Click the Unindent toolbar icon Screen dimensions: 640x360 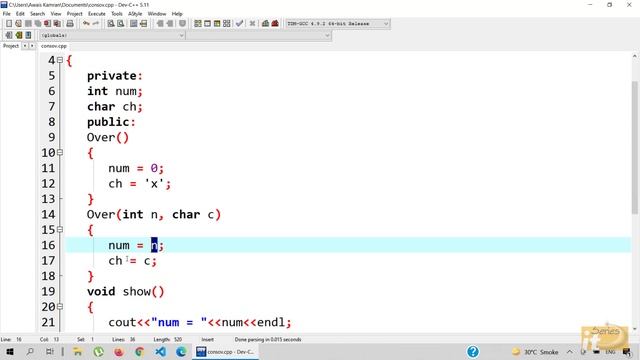(143, 24)
